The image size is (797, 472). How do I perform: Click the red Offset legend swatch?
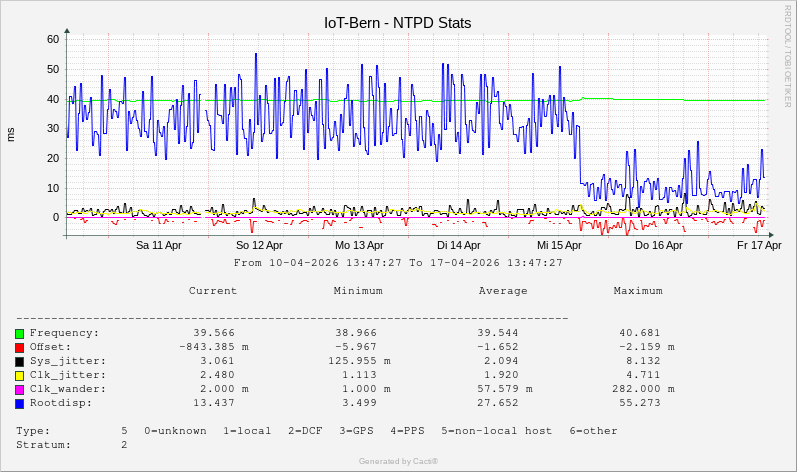[x=20, y=347]
